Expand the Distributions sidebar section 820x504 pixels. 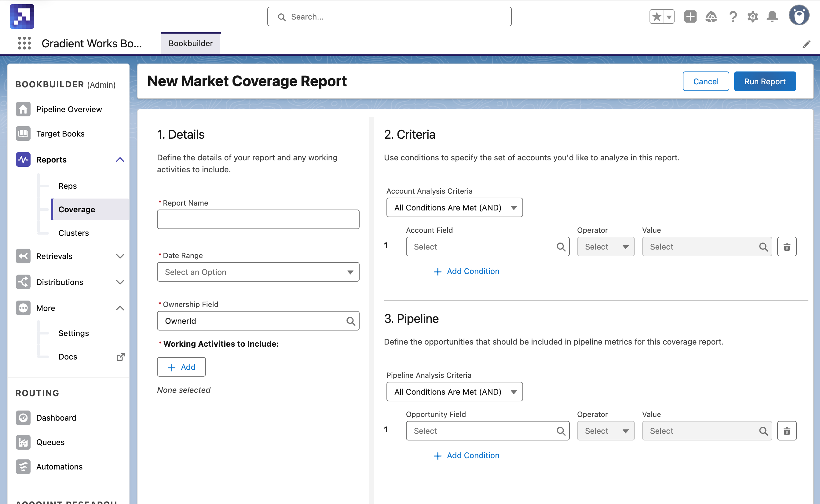tap(120, 282)
